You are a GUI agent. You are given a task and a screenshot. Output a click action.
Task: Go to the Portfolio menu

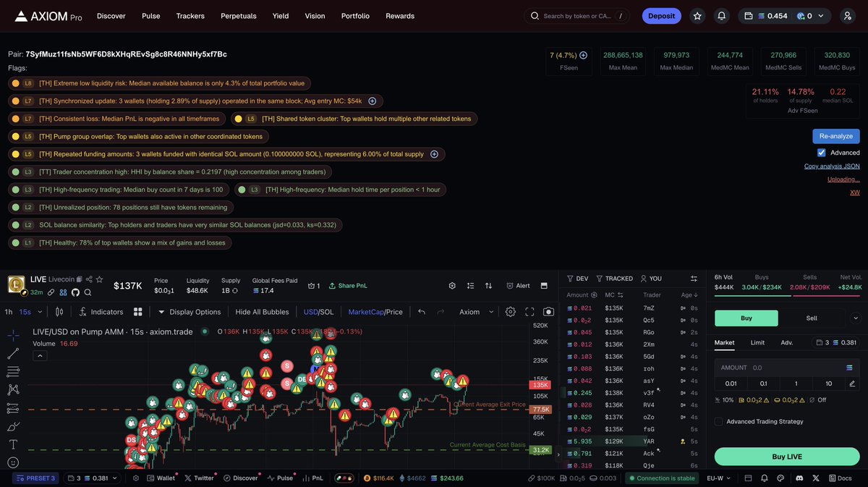[x=355, y=16]
